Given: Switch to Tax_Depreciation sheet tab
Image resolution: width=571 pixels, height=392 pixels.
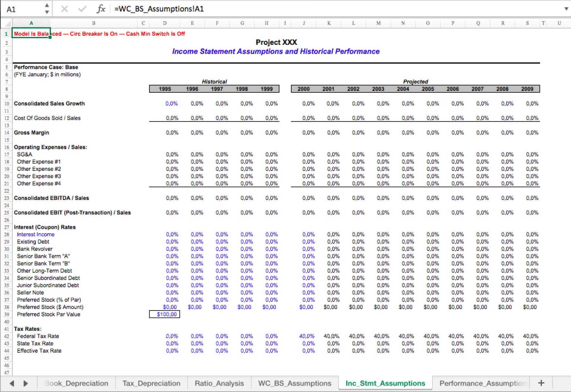Looking at the screenshot, I should (151, 383).
